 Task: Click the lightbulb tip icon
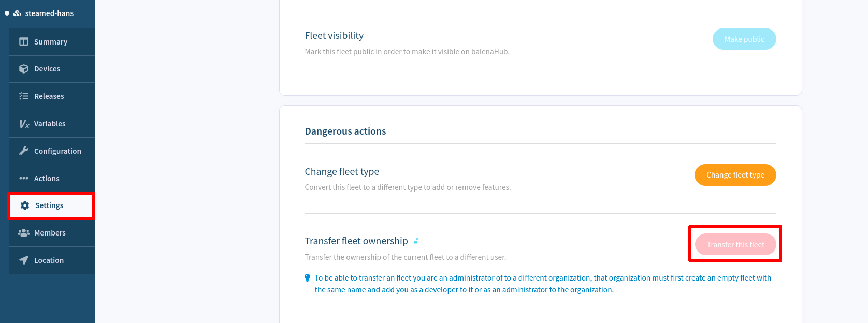coord(308,278)
